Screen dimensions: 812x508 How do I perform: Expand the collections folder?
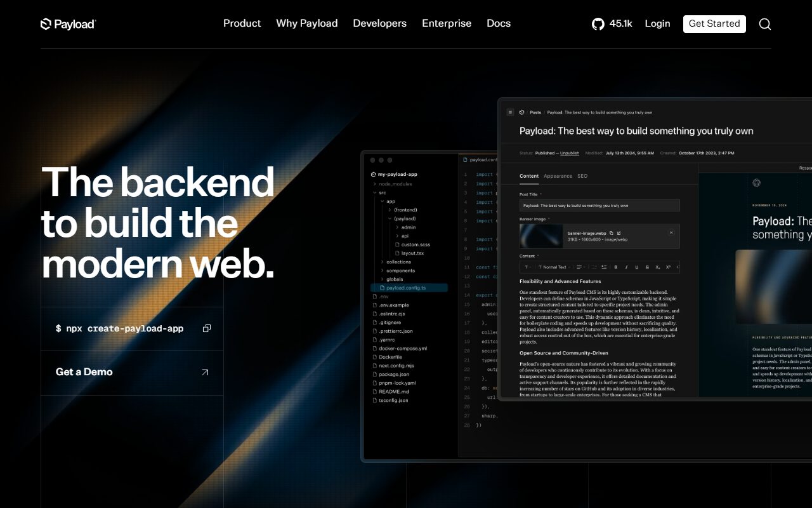tap(395, 262)
